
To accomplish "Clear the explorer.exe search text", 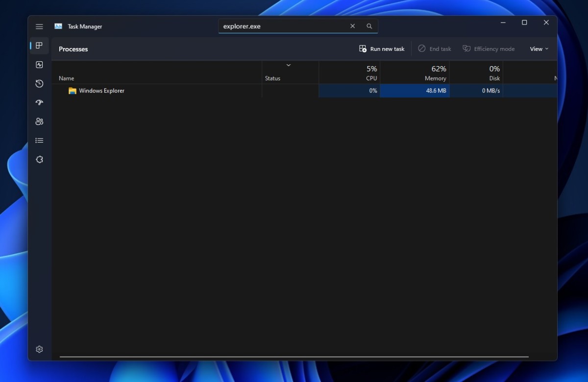I will click(352, 26).
